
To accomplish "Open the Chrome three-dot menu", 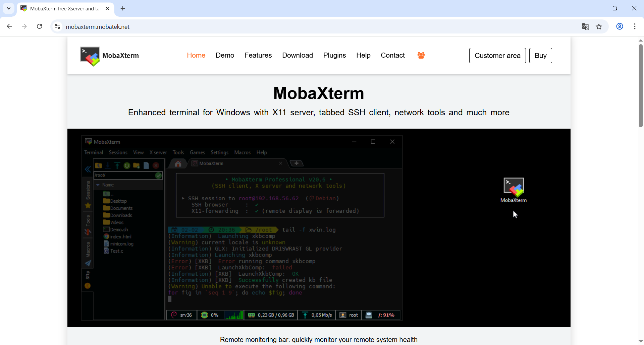I will [x=635, y=26].
